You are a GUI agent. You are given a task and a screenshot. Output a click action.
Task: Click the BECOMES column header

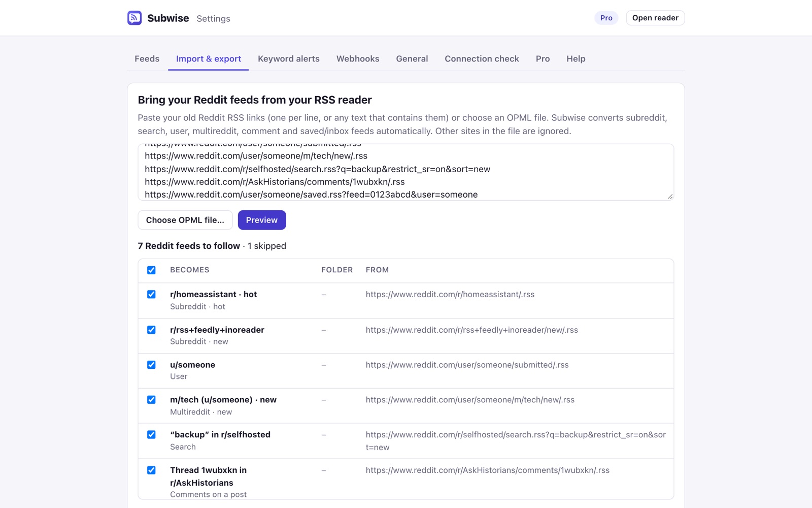click(190, 270)
